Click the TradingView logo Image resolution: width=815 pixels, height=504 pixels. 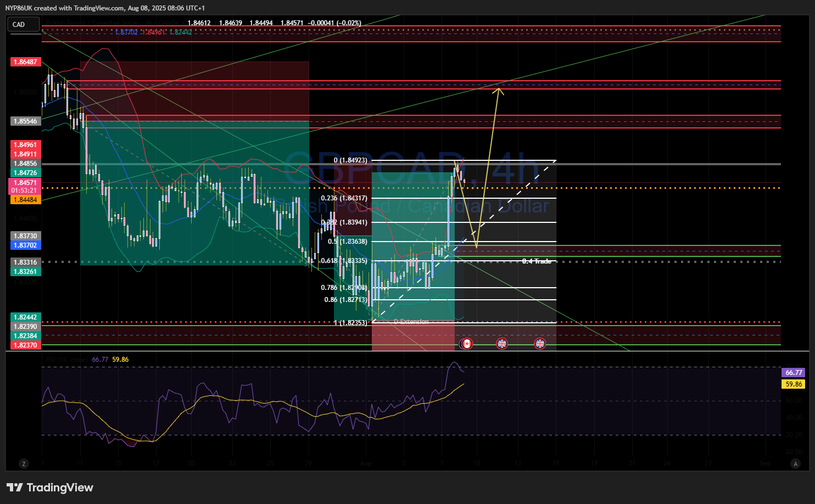click(x=50, y=488)
